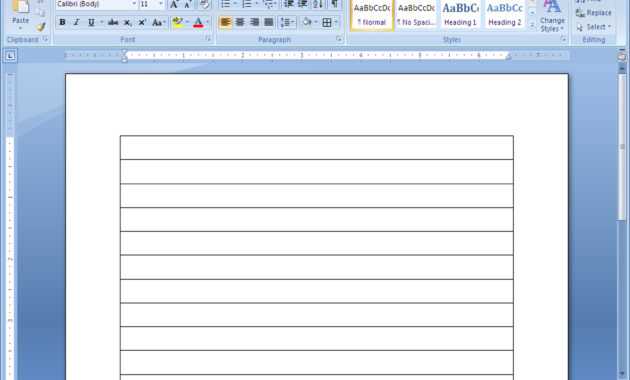The image size is (630, 380).
Task: Click the tab selector at ruler corner
Action: 10,55
